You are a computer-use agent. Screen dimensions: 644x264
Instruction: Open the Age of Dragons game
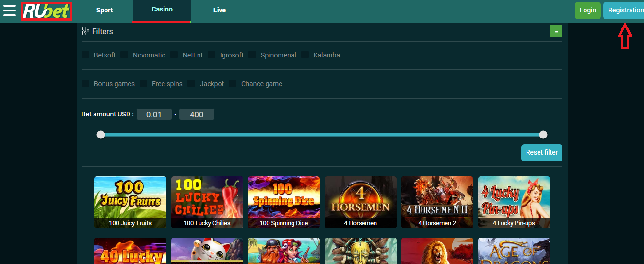pyautogui.click(x=514, y=251)
